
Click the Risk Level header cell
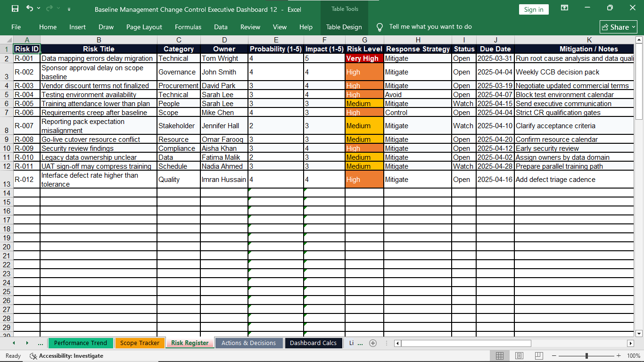[364, 49]
